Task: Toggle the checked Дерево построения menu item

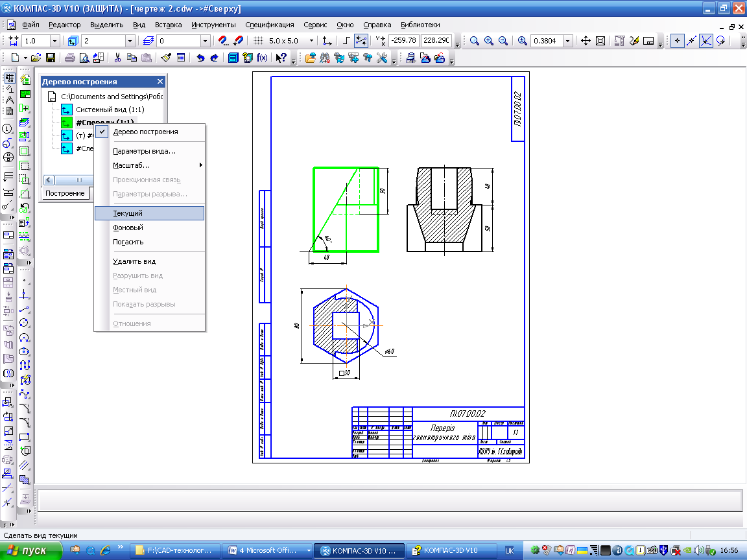Action: tap(145, 132)
